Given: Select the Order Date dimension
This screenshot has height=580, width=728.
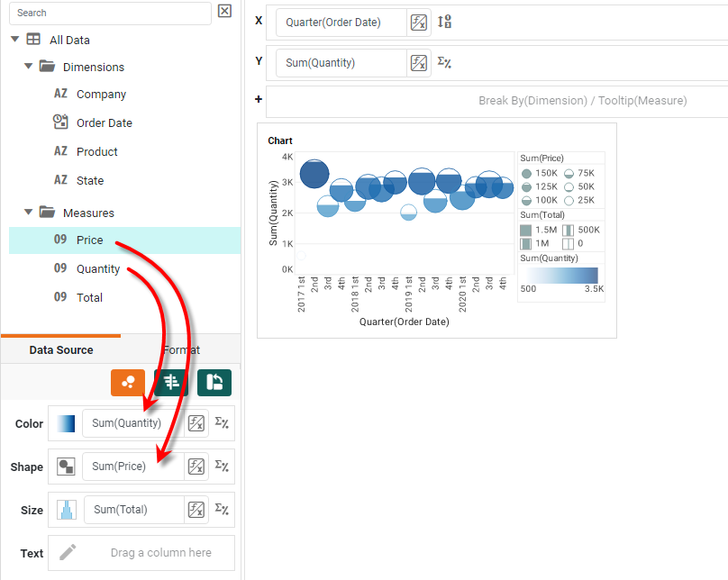Looking at the screenshot, I should [x=104, y=122].
